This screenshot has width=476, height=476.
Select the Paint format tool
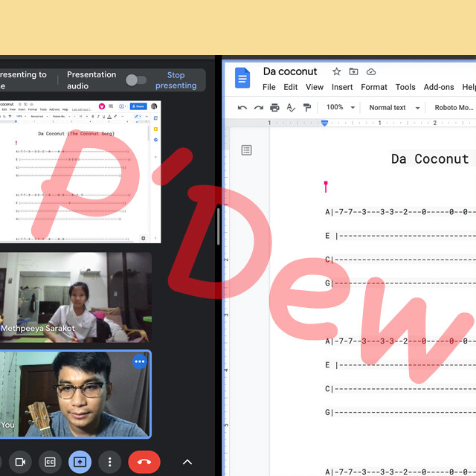point(307,108)
